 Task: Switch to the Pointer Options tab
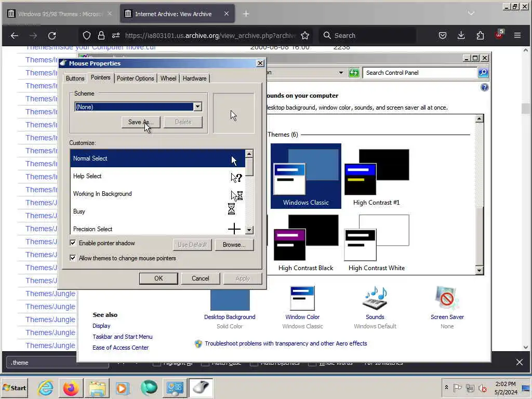tap(136, 78)
